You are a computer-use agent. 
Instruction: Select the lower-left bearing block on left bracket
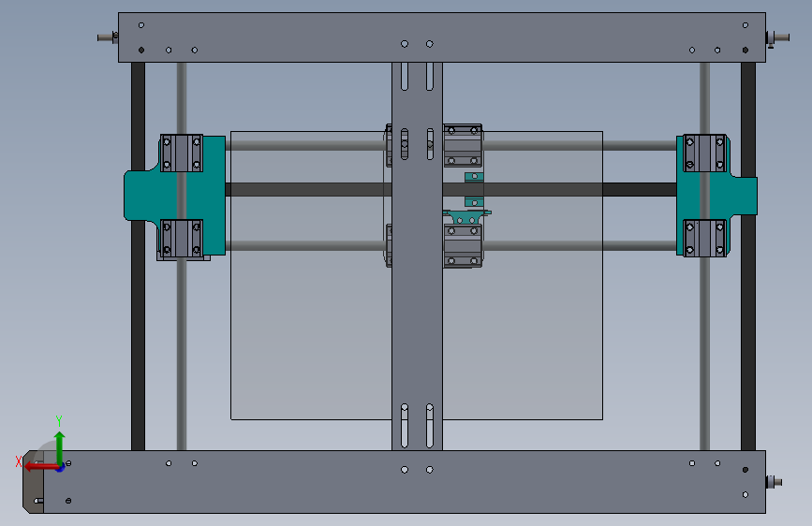point(182,238)
